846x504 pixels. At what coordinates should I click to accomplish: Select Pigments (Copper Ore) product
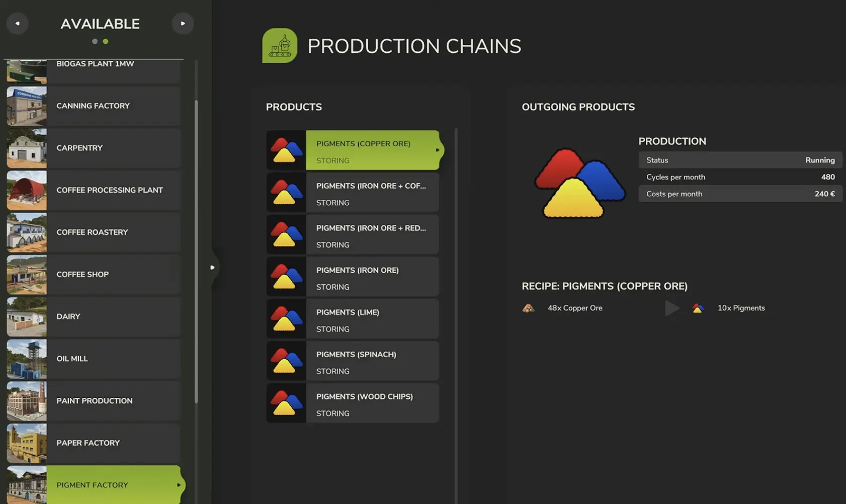[x=355, y=150]
